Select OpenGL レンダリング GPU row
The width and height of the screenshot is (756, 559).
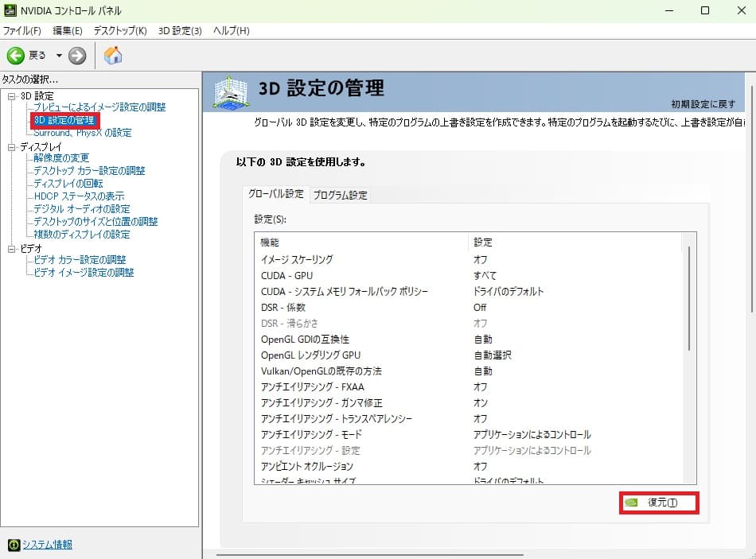click(469, 355)
